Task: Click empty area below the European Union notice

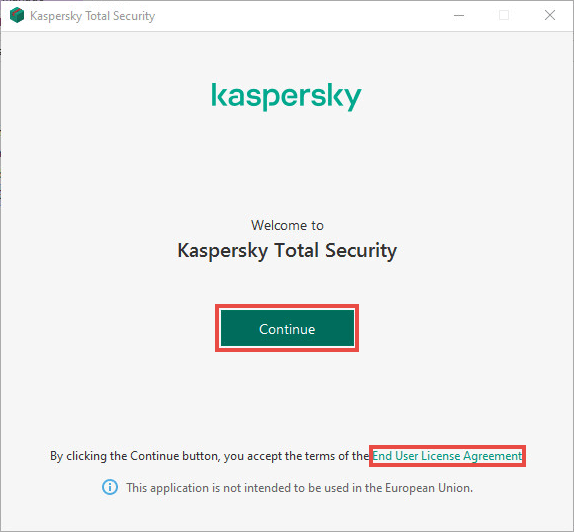Action: pyautogui.click(x=287, y=514)
